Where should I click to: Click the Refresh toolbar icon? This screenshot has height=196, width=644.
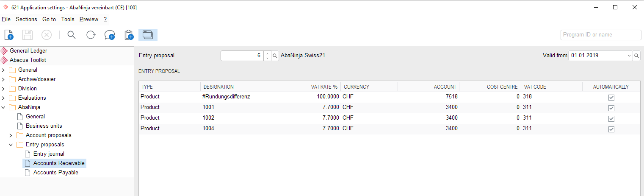(x=91, y=35)
